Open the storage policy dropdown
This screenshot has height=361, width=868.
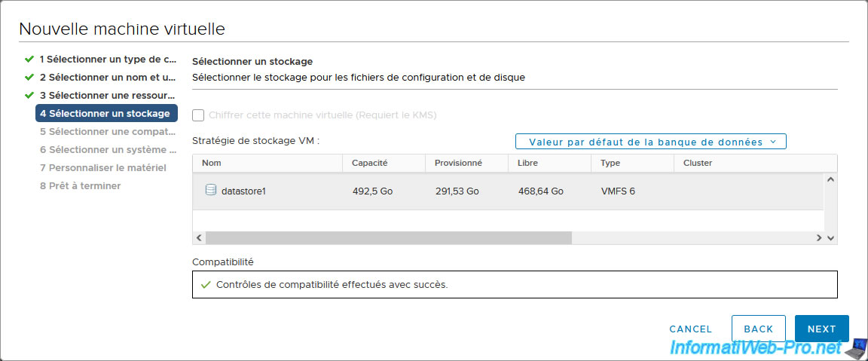650,142
